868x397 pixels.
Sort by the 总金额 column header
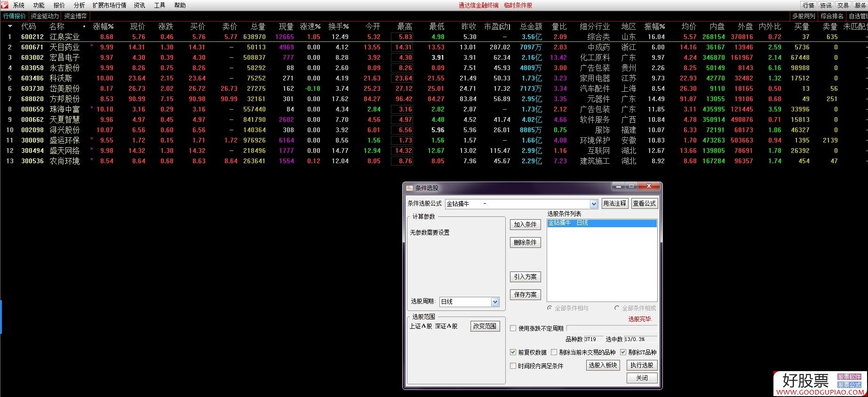(531, 27)
